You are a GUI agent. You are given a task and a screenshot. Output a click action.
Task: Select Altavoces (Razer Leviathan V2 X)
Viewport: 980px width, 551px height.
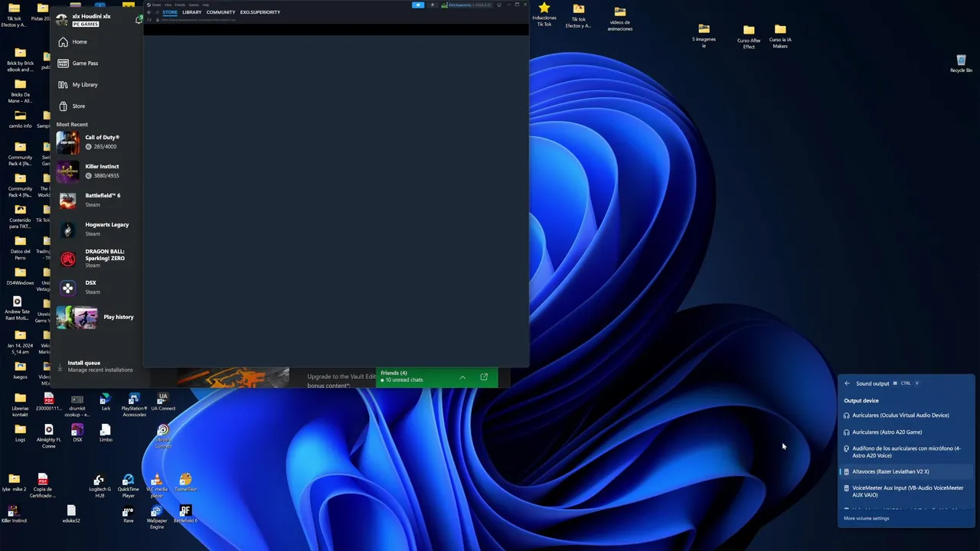pyautogui.click(x=906, y=471)
